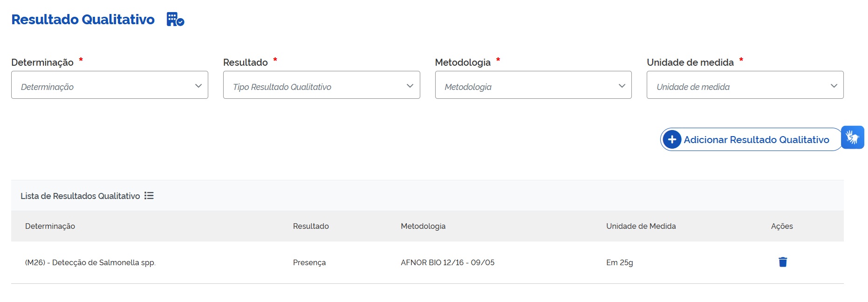Expand the Unidade de medida dropdown
Screen dimensions: 868x302
point(745,85)
